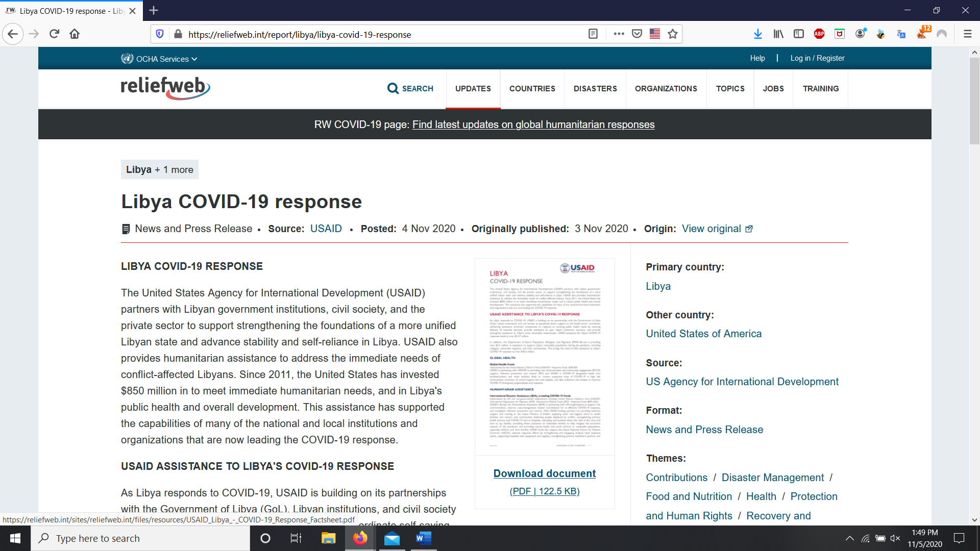Bookmark this page with star icon

(673, 34)
